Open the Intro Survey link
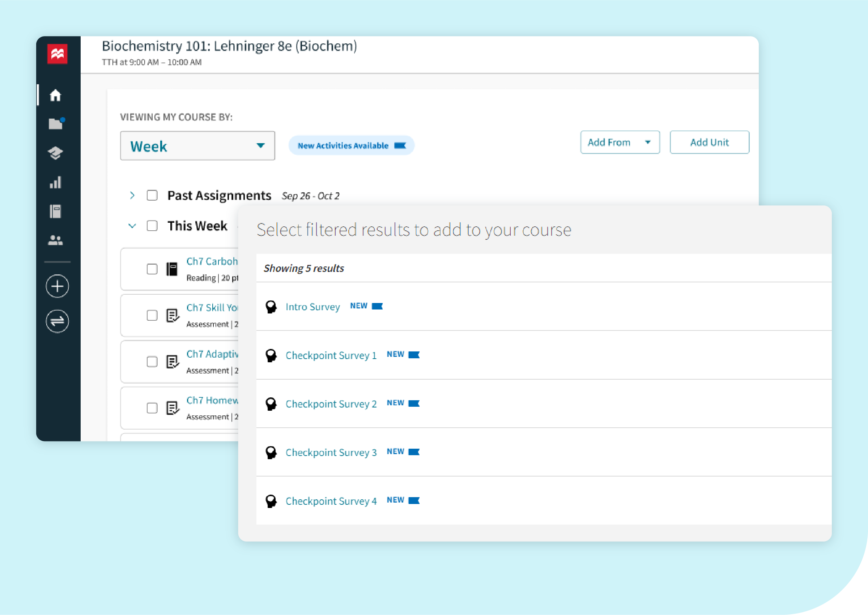868x615 pixels. tap(312, 307)
